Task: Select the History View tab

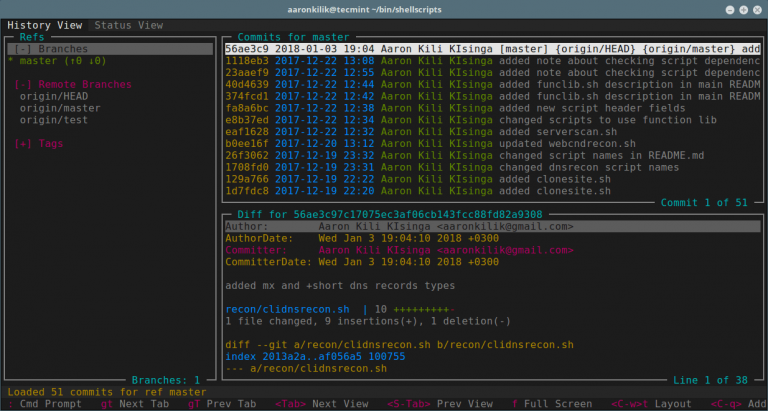Action: click(43, 25)
